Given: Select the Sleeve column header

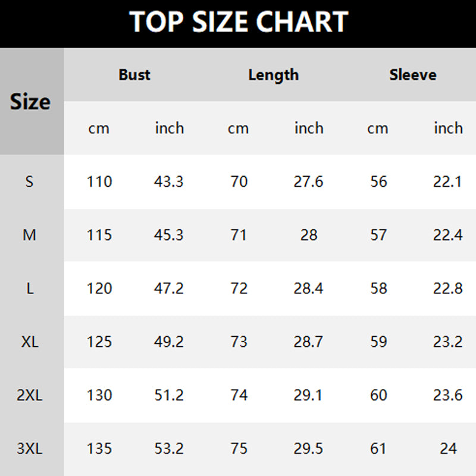Looking at the screenshot, I should point(412,75).
